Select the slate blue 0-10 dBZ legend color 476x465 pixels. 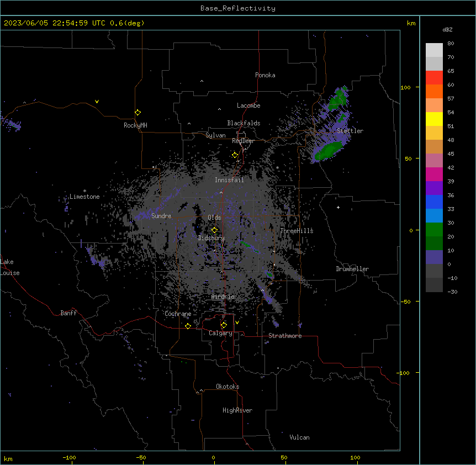[x=434, y=257]
